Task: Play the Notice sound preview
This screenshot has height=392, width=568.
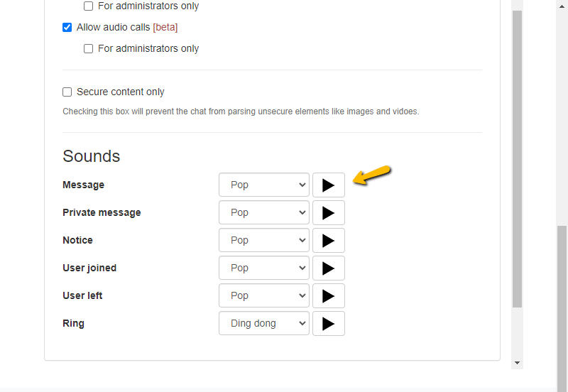Action: 328,240
